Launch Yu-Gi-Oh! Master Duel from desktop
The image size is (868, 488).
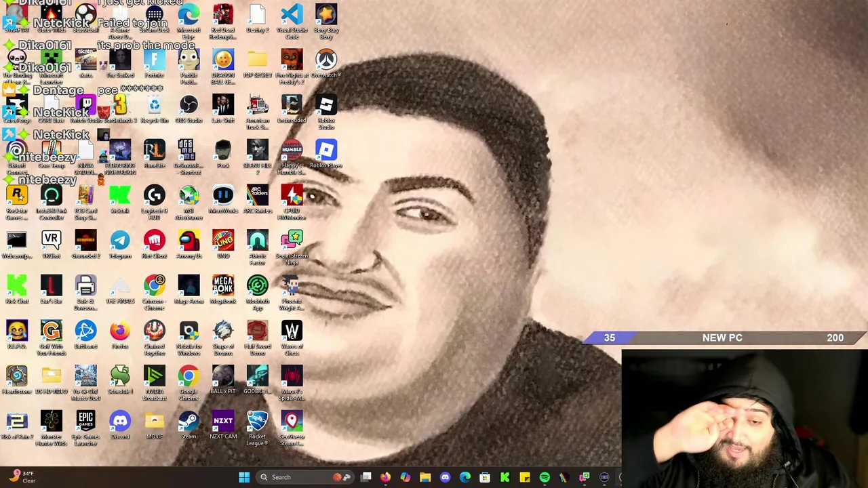85,384
